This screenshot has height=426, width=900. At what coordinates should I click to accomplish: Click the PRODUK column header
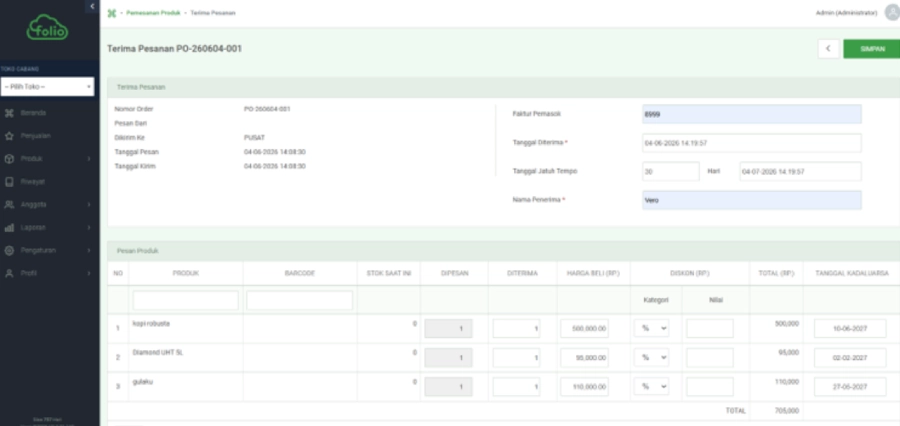tap(185, 273)
